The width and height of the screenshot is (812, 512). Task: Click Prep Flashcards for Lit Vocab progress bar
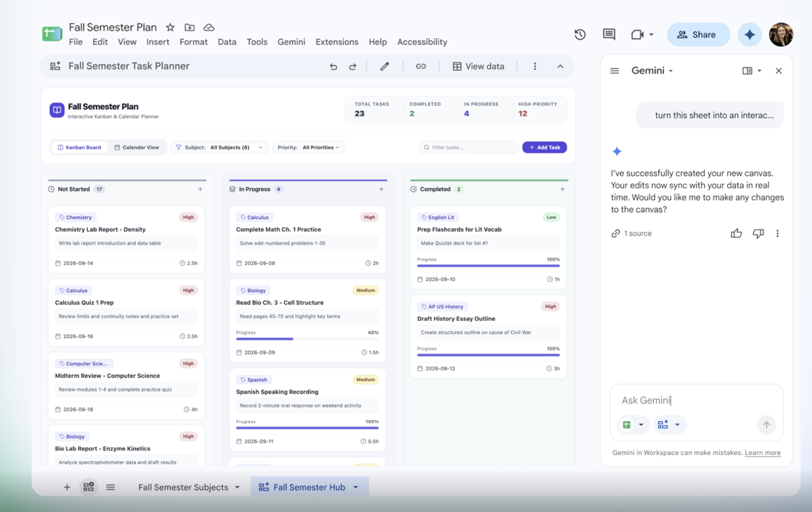tap(488, 266)
